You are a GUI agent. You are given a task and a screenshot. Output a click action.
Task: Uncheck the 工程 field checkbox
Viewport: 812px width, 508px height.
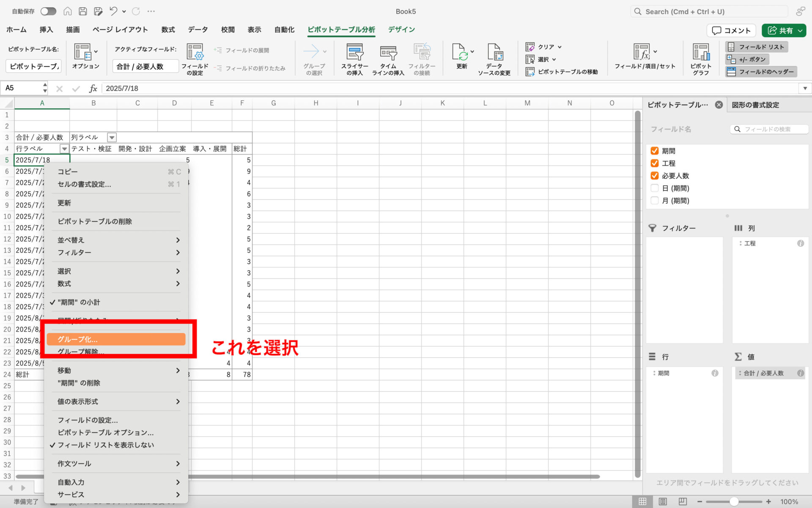coord(655,163)
